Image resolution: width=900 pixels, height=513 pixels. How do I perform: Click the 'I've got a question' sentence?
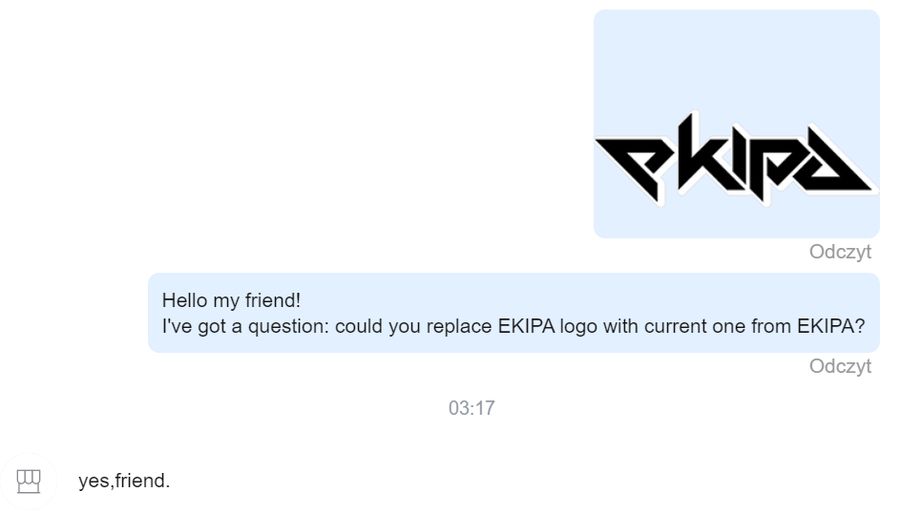tap(513, 327)
